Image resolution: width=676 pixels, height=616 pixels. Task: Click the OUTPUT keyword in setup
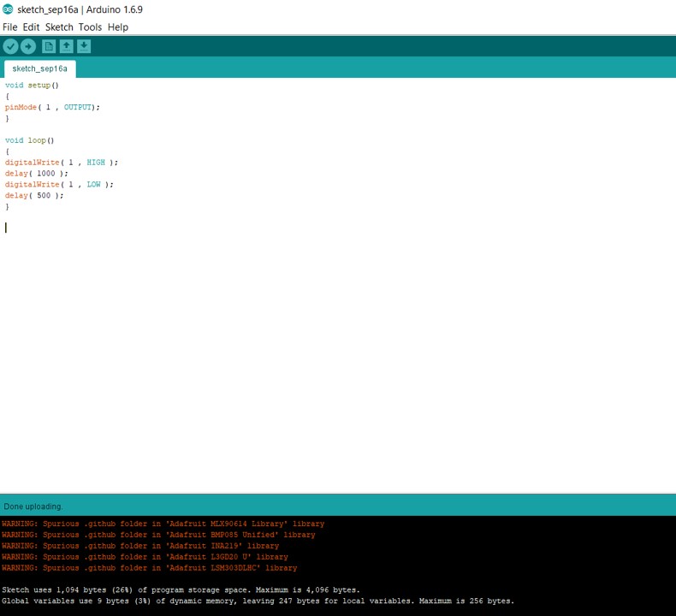click(78, 107)
